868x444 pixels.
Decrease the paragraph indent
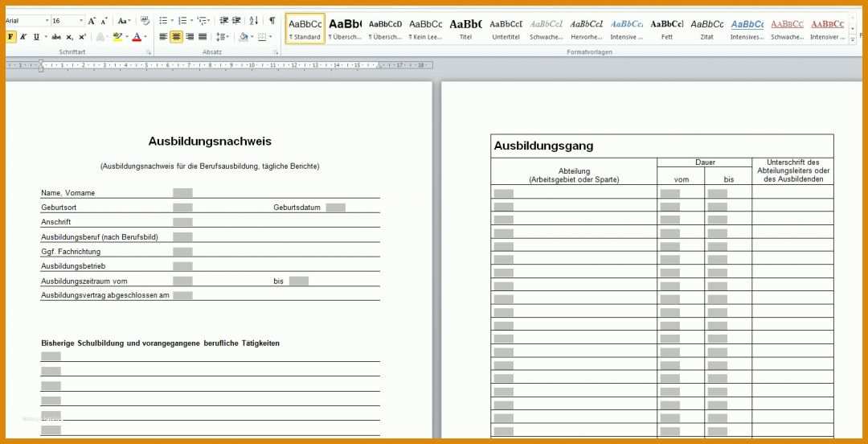223,21
